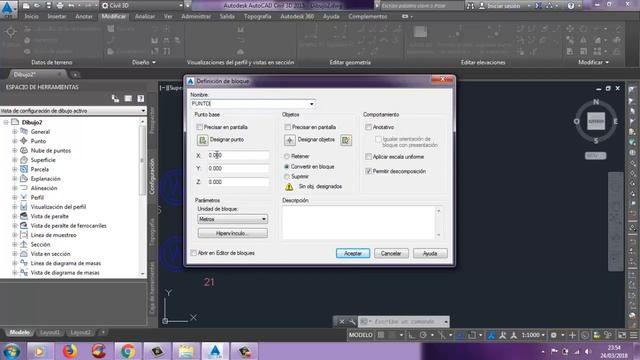This screenshot has width=640, height=360.
Task: Close the command line with X icon
Action: click(342, 322)
